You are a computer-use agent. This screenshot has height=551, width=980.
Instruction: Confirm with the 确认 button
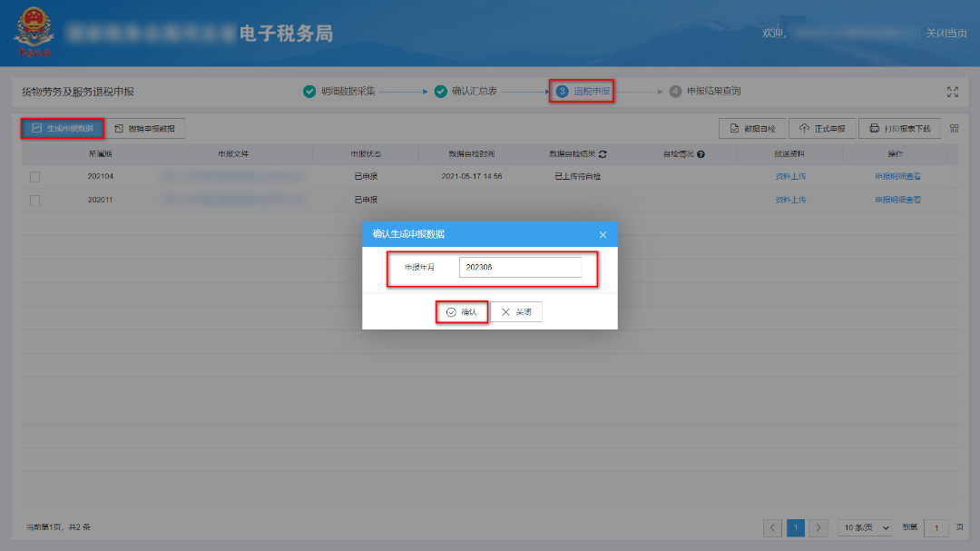461,312
